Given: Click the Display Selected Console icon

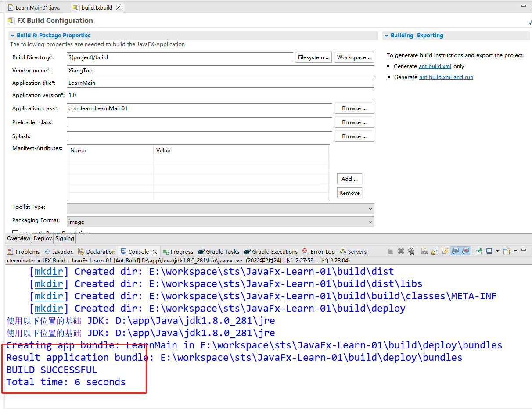Looking at the screenshot, I should coord(489,251).
